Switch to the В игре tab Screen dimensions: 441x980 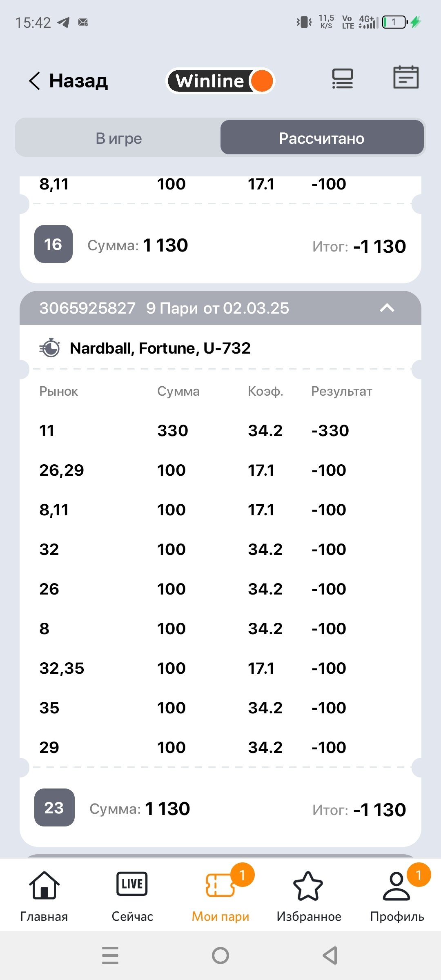(118, 138)
